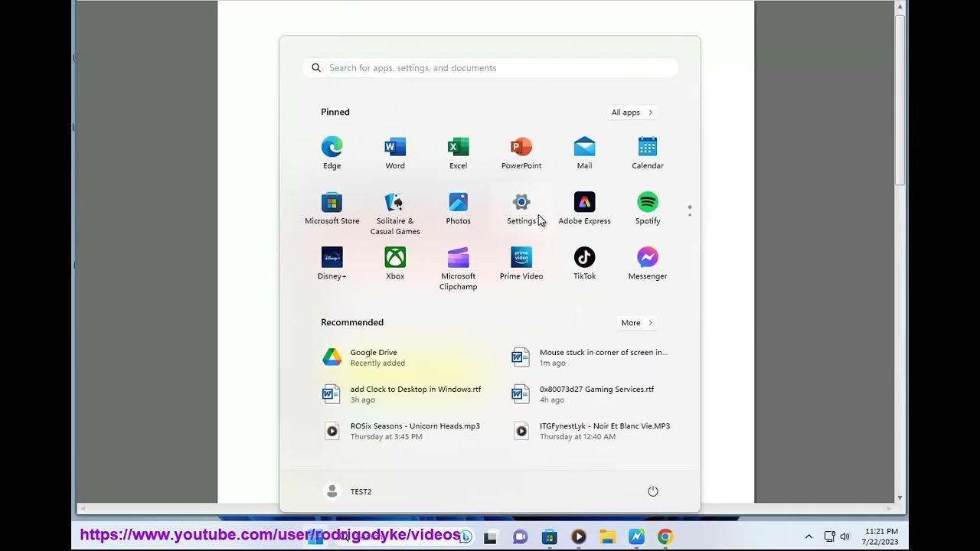This screenshot has width=980, height=551.
Task: Open '0x80073d27 Gaming Services.rtf'
Action: coord(591,394)
